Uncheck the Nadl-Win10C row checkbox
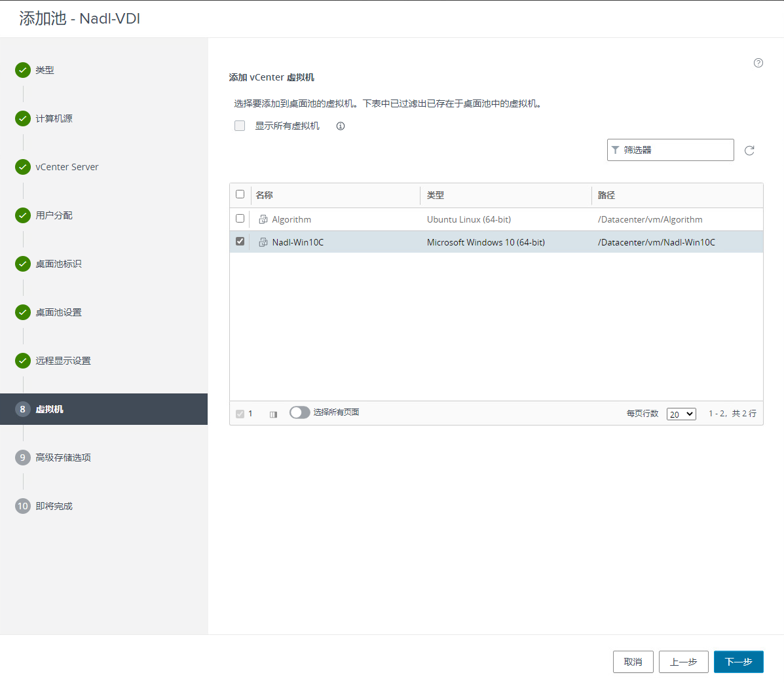This screenshot has height=688, width=784. (x=240, y=242)
